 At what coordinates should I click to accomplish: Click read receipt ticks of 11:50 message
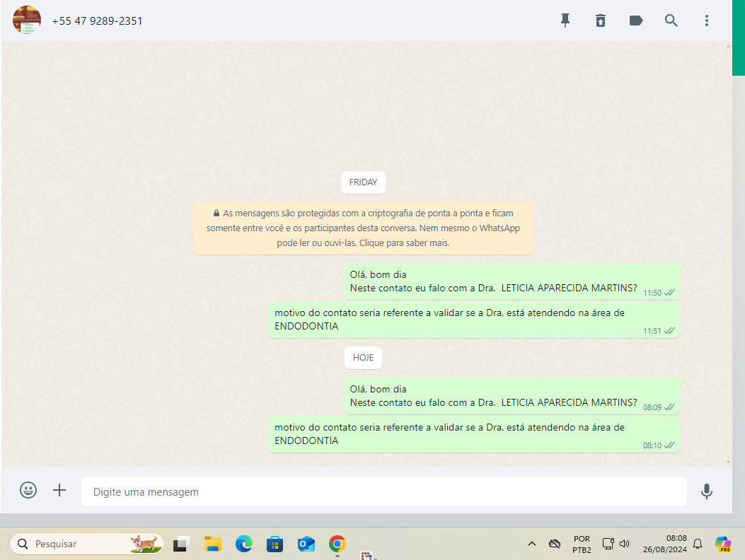point(669,293)
